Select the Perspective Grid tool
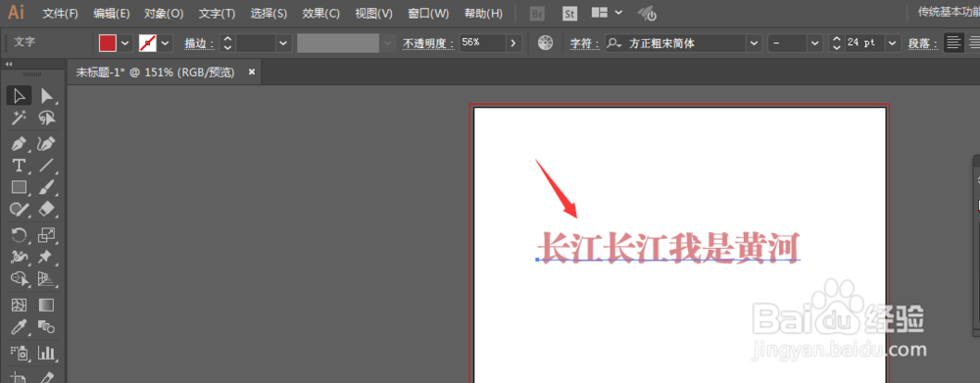Screen dimensions: 980x383 pos(47,278)
